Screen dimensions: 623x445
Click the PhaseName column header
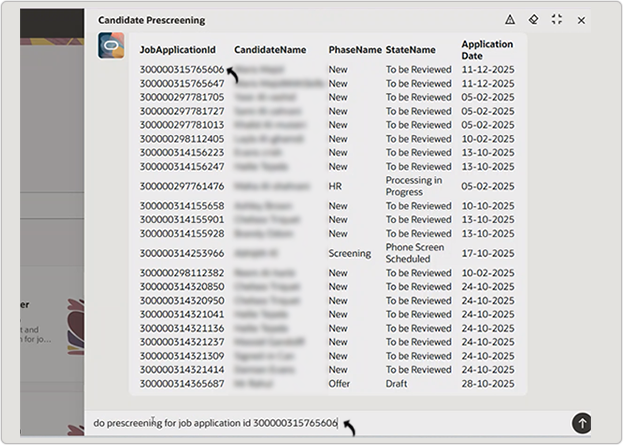click(x=355, y=49)
